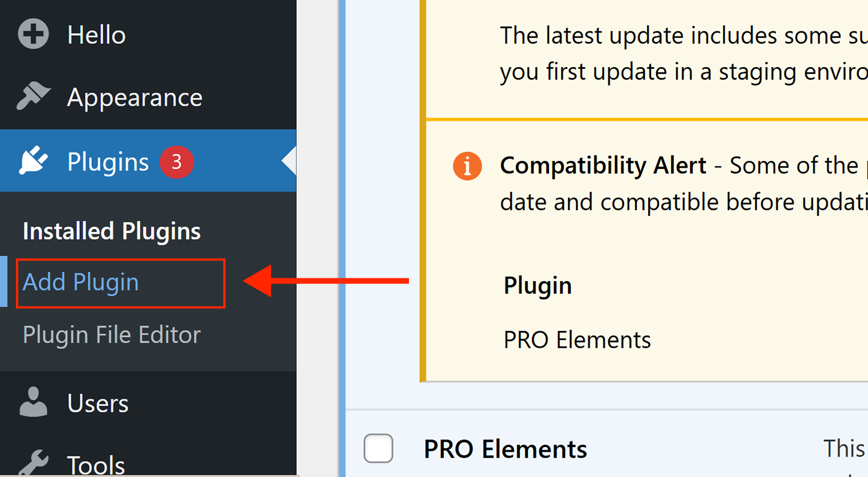The image size is (868, 477).
Task: Open the Add Plugin submenu link
Action: [x=81, y=282]
